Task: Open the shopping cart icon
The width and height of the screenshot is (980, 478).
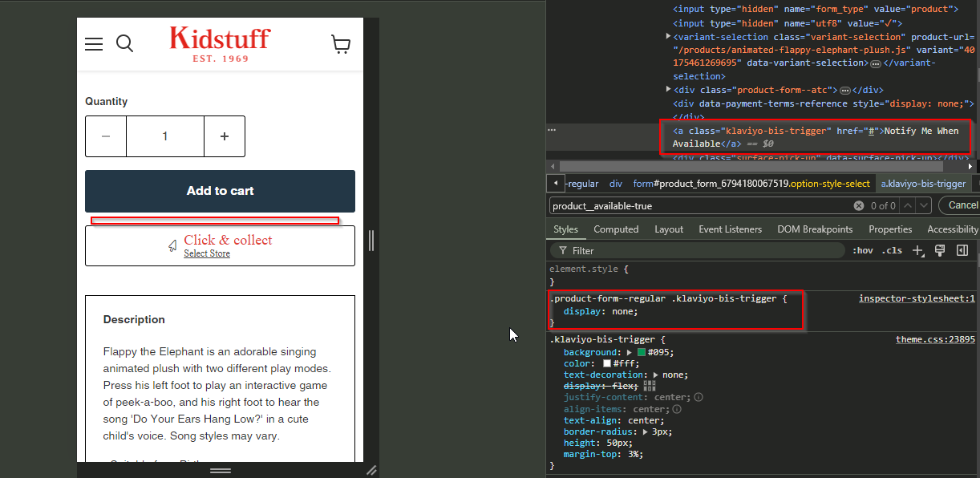Action: coord(341,44)
